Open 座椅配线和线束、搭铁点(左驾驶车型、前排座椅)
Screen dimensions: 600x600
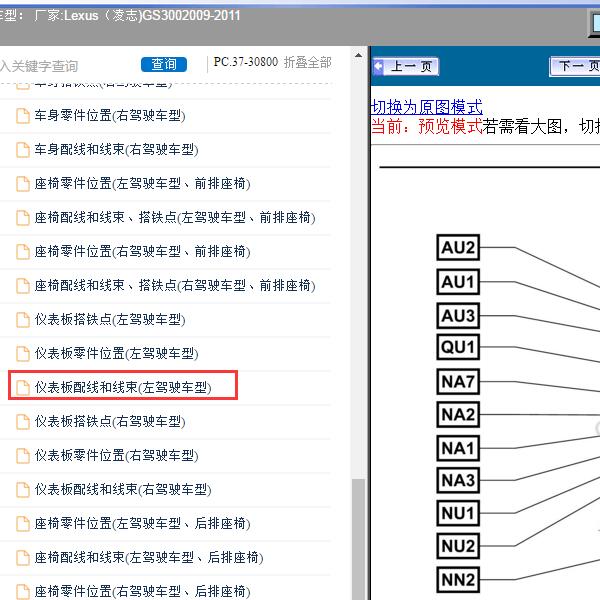175,218
